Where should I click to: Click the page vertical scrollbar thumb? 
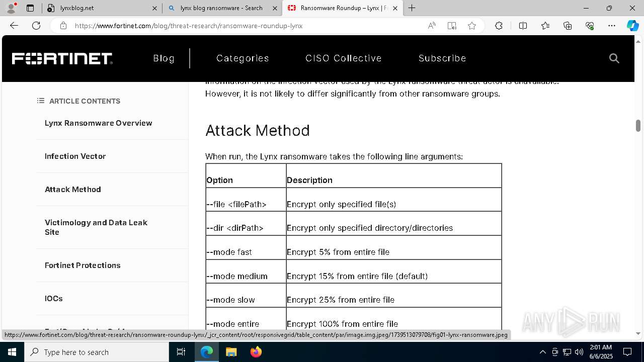[638, 126]
